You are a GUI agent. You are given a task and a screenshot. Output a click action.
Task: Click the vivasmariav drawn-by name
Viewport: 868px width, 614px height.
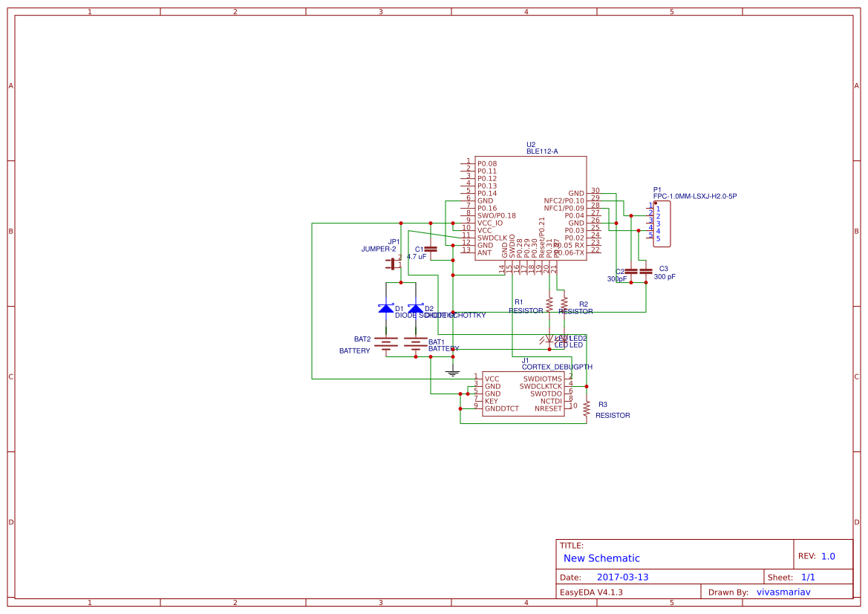pos(783,592)
